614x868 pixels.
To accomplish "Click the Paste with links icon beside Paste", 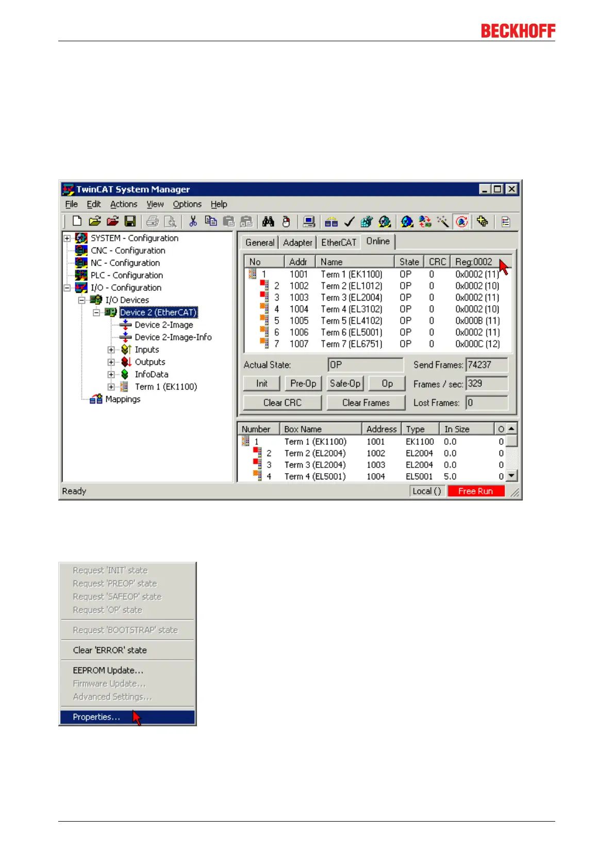I will 246,221.
